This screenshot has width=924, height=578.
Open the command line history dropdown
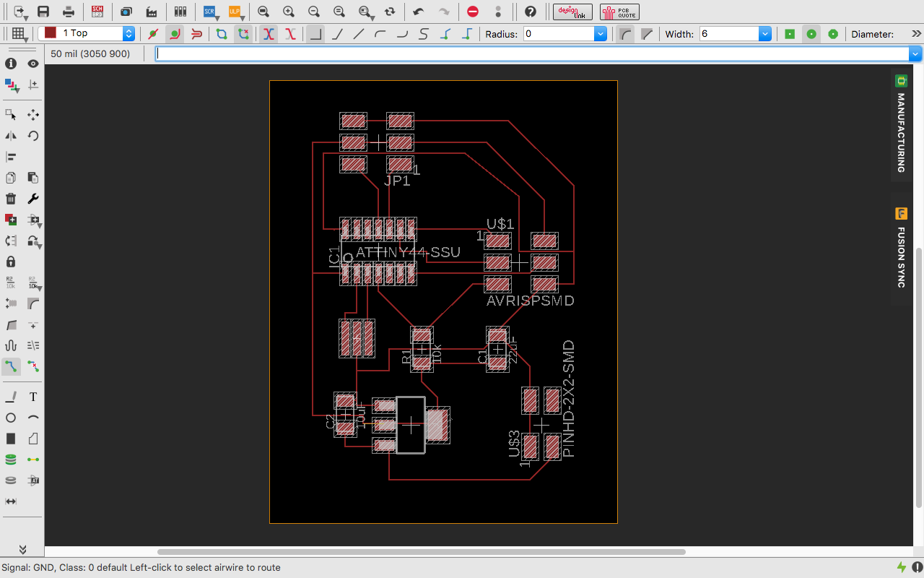pyautogui.click(x=915, y=53)
